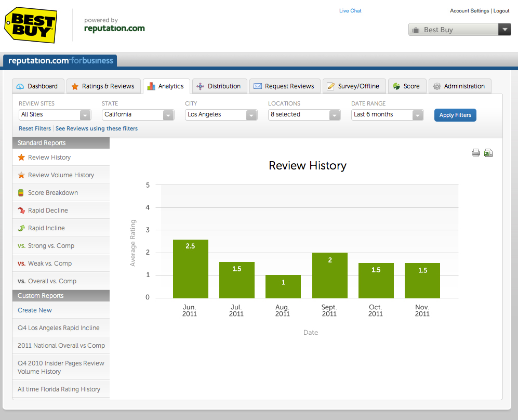Click the envelope icon on the Request Reviews tab

(257, 86)
